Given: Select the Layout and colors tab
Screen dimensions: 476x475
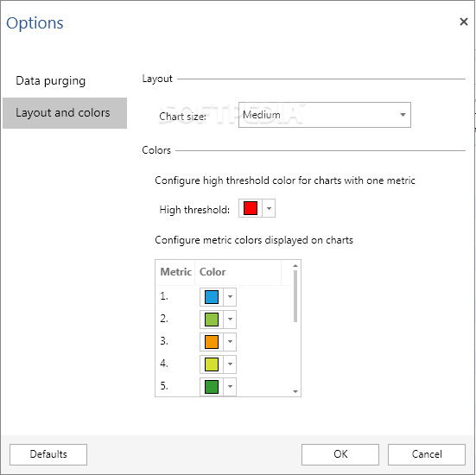Looking at the screenshot, I should click(64, 113).
